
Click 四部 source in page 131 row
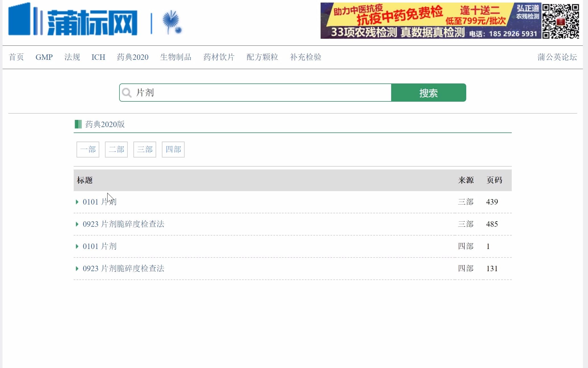pyautogui.click(x=466, y=269)
